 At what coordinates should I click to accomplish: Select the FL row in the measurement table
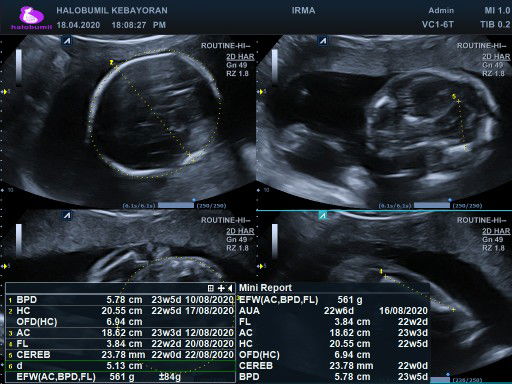[120, 344]
